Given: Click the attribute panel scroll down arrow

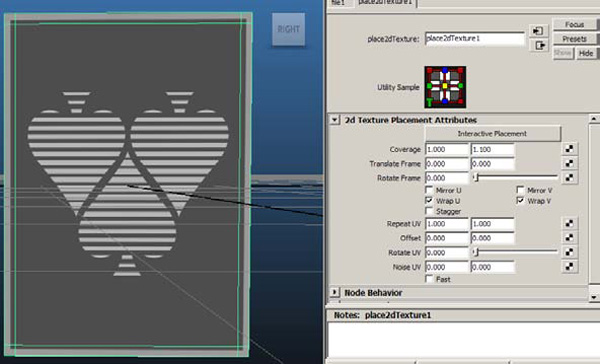Looking at the screenshot, I should [x=593, y=297].
